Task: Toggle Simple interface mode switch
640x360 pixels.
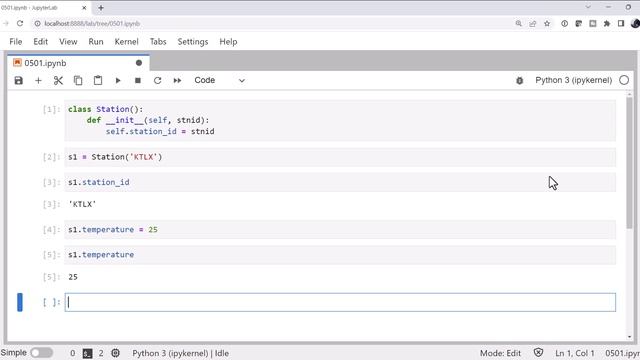Action: (42, 353)
